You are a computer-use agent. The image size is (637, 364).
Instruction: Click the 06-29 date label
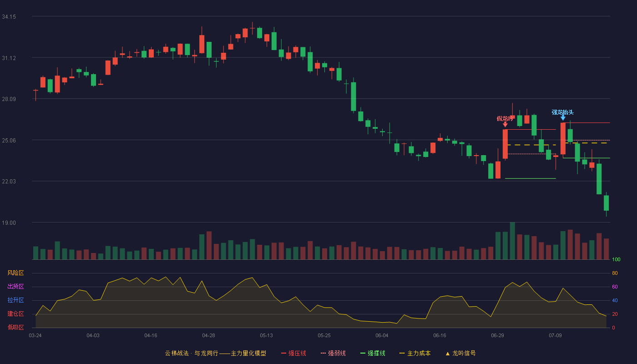point(497,335)
